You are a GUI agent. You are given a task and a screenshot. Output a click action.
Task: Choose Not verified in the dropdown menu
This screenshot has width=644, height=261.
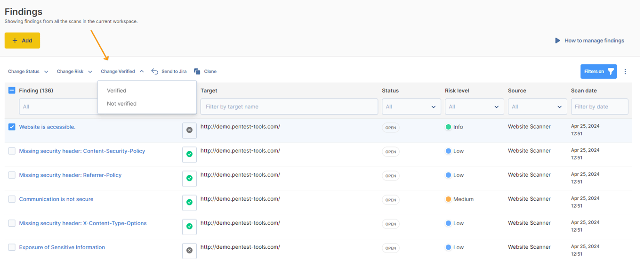pyautogui.click(x=122, y=104)
